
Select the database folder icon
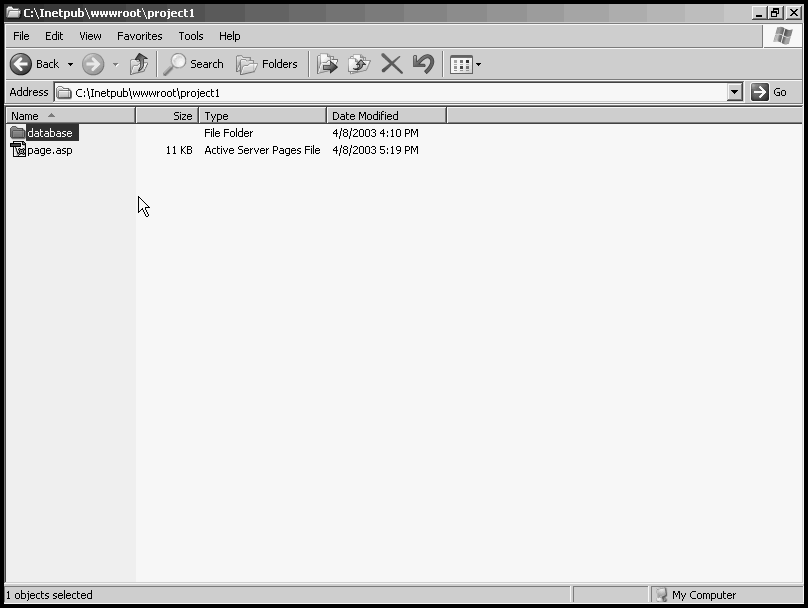click(18, 132)
